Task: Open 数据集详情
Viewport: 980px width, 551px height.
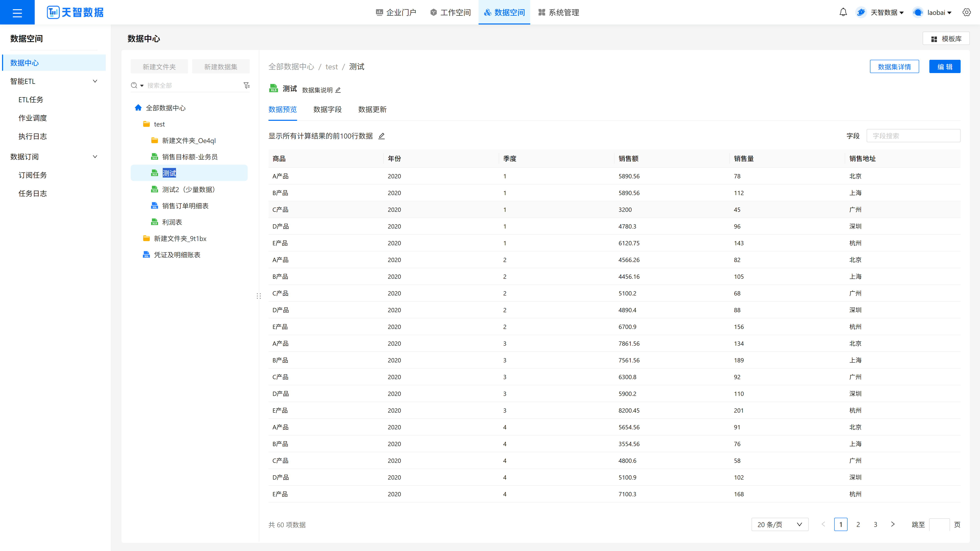Action: point(894,67)
